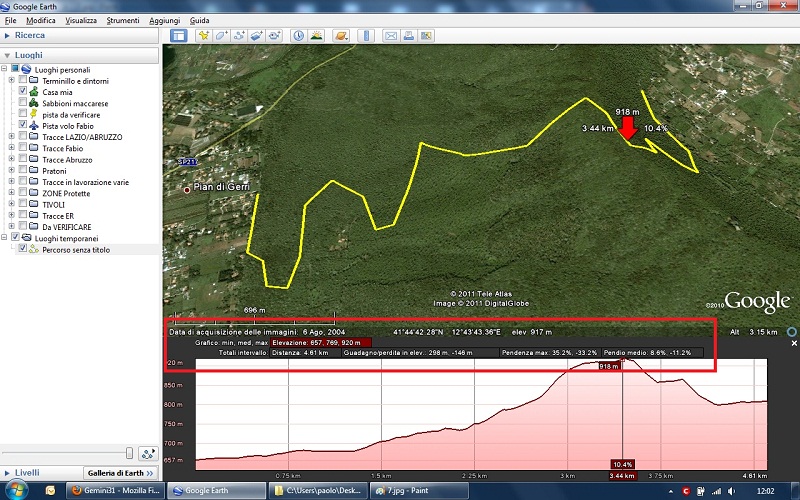This screenshot has width=800, height=500.
Task: View in Google Maps toolbar icon
Action: click(426, 36)
